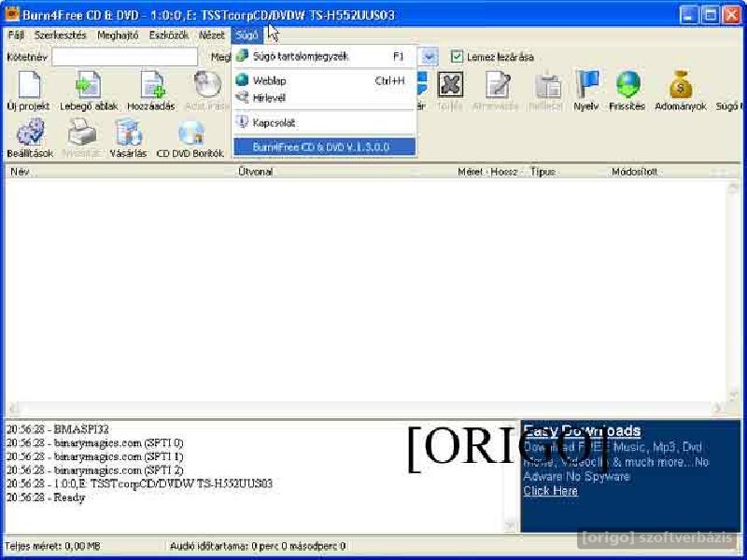Viewport: 747px width, 560px height.
Task: Open the Meghajtó menu
Action: point(118,35)
